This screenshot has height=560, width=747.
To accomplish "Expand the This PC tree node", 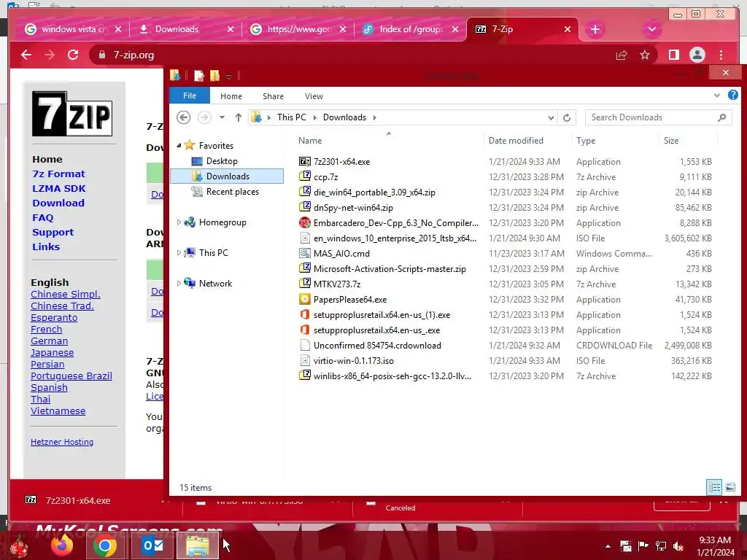I will [x=179, y=252].
